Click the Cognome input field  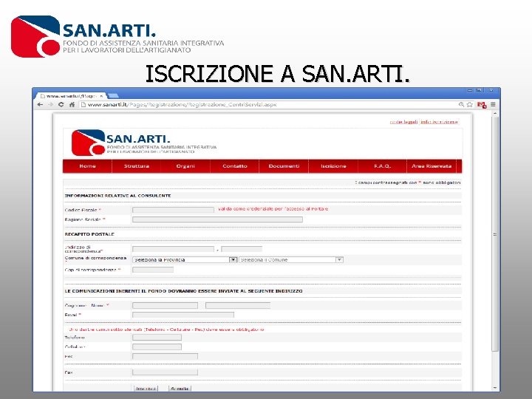165,305
